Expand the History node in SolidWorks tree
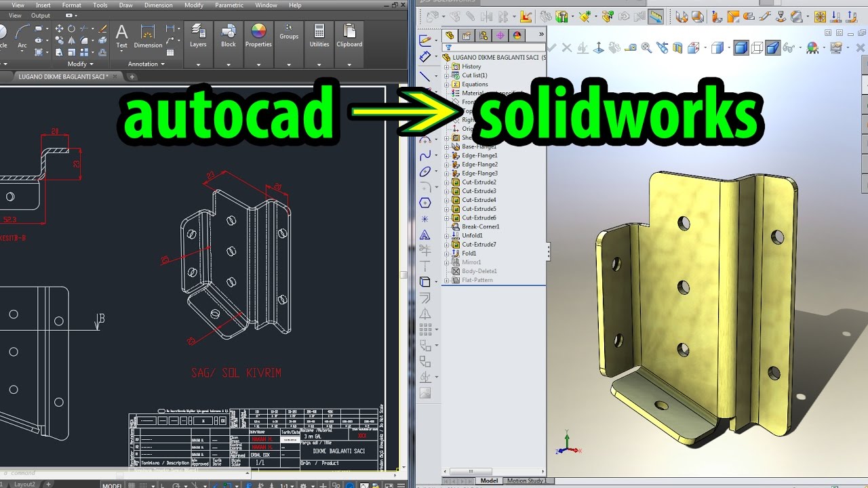Viewport: 868px width, 488px height. (x=446, y=66)
